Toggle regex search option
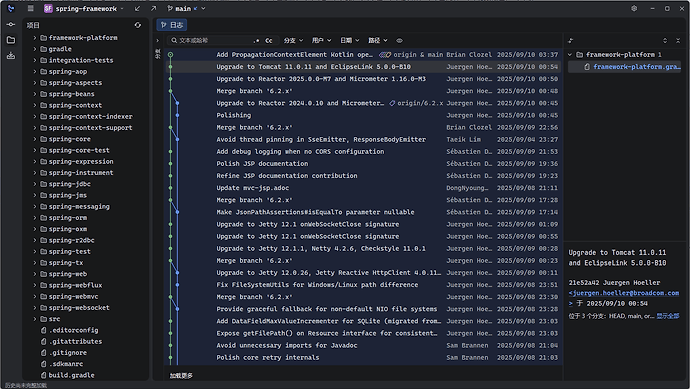This screenshot has width=690, height=389. click(257, 40)
